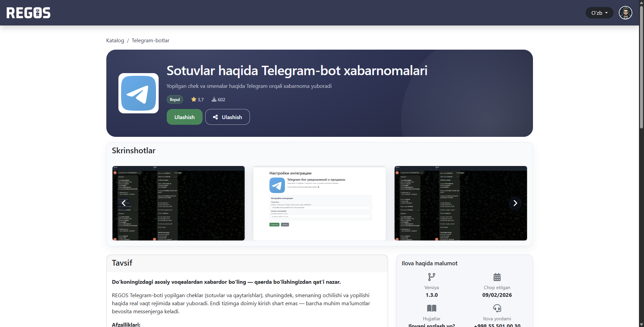Open the first dark chat screenshot
This screenshot has height=327, width=644.
pyautogui.click(x=178, y=203)
